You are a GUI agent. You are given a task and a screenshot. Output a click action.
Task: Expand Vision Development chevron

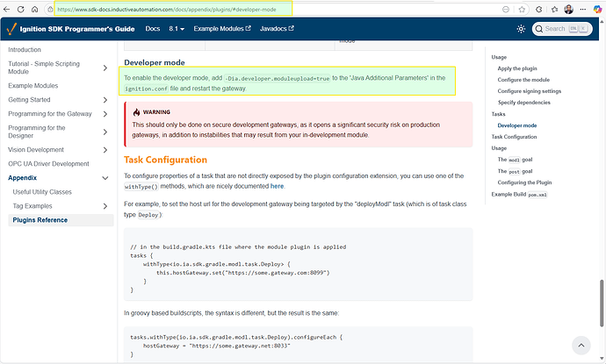click(x=105, y=150)
